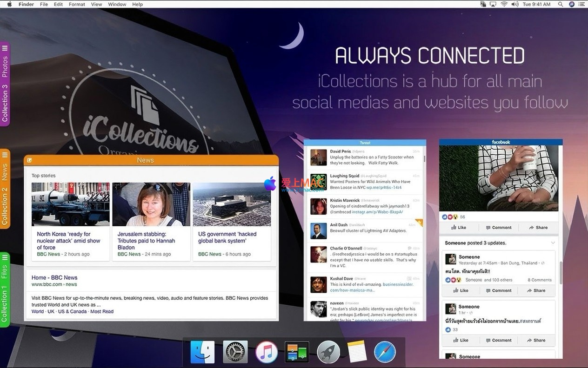Click Spotlight search icon in menu bar
Image resolution: width=588 pixels, height=368 pixels.
[x=560, y=4]
